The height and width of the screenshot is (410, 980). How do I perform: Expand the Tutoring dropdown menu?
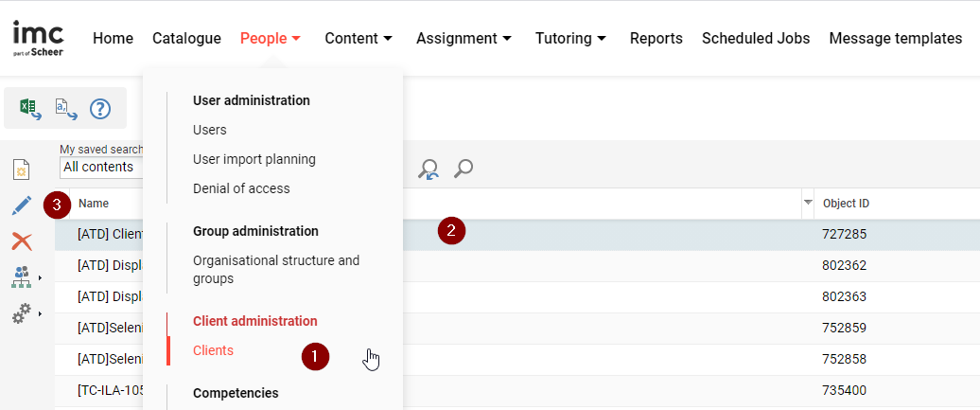click(572, 39)
